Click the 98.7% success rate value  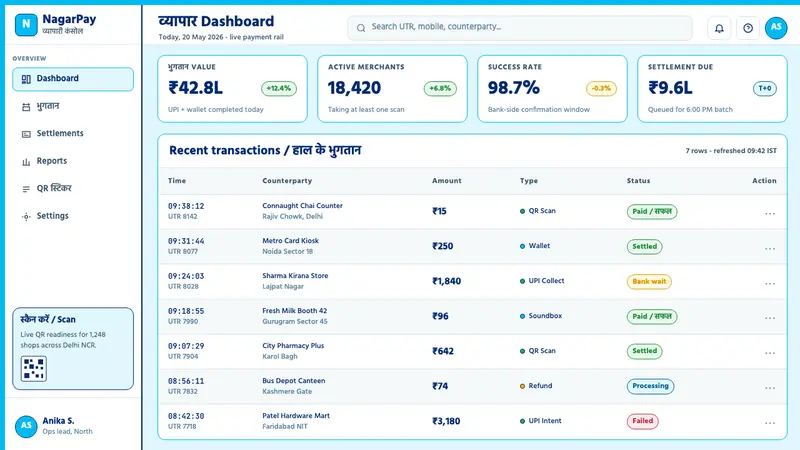click(513, 88)
